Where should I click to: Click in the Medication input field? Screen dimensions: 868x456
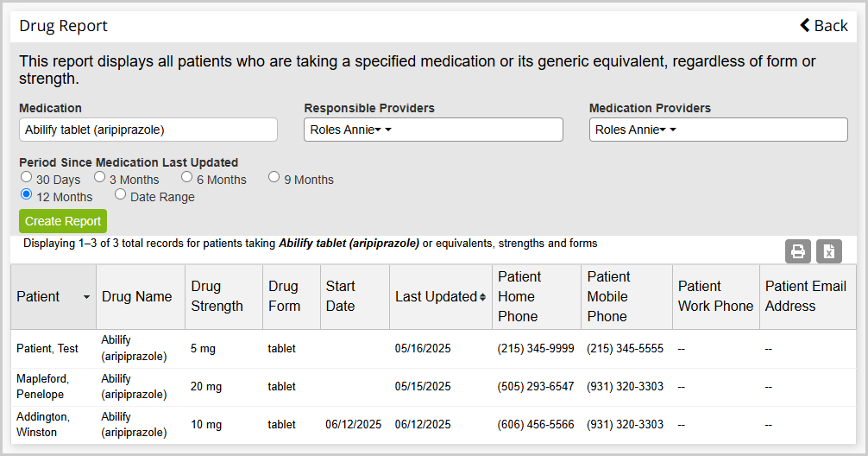tap(148, 130)
